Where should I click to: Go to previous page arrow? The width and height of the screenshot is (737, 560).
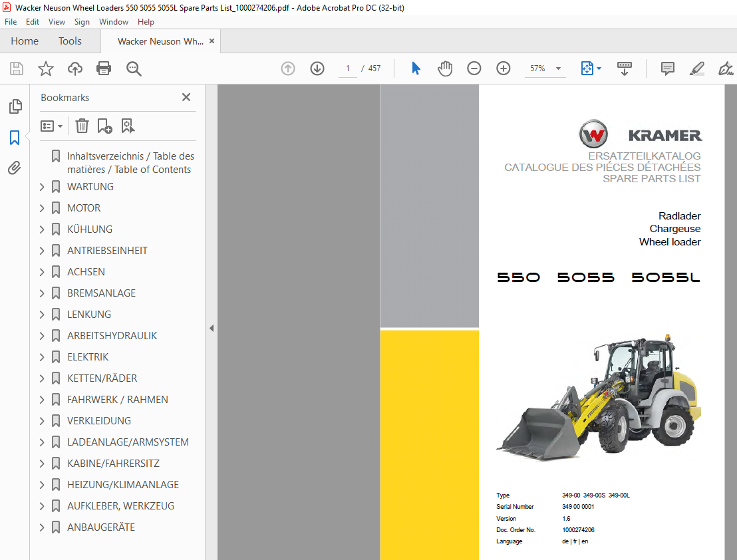288,69
